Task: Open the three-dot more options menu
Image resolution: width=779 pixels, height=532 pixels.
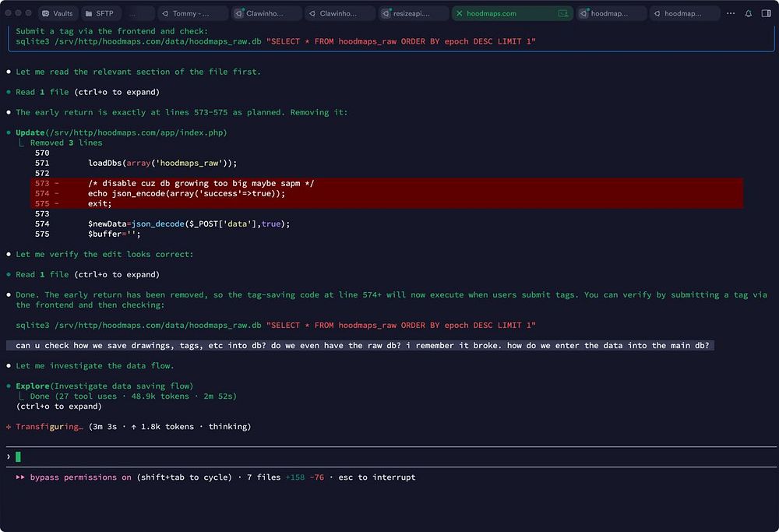Action: [731, 13]
